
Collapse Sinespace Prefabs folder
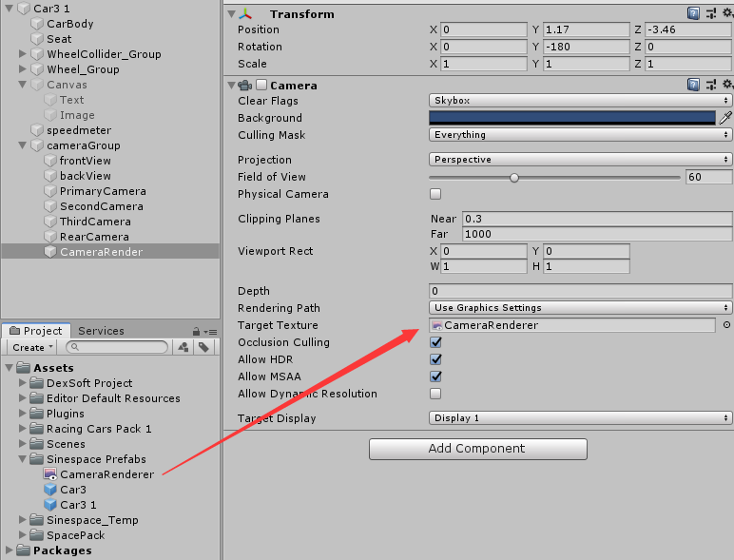tap(22, 459)
